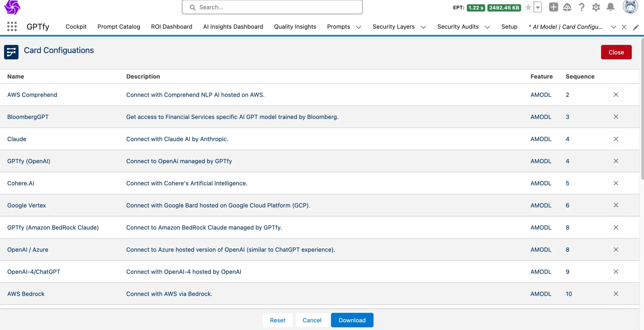The image size is (644, 330).
Task: Click the Google Vertex name
Action: 26,205
